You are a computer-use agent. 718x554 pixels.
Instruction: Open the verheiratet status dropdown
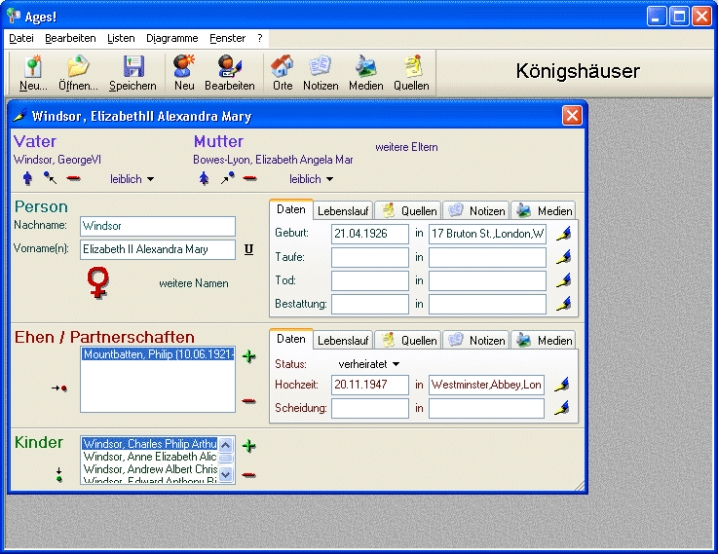pos(369,363)
